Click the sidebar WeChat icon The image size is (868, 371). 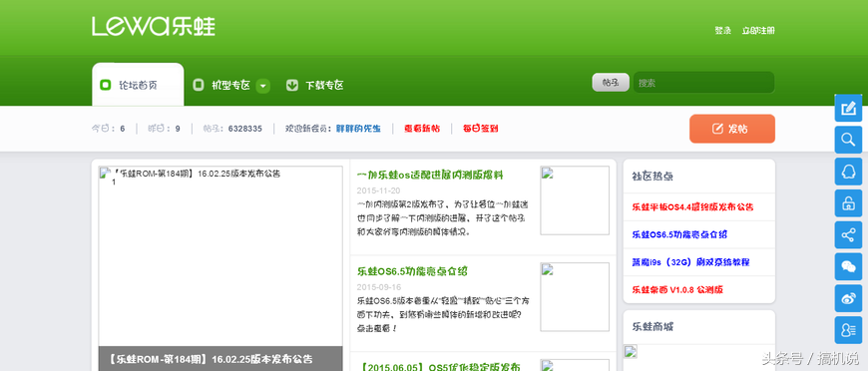pyautogui.click(x=848, y=267)
